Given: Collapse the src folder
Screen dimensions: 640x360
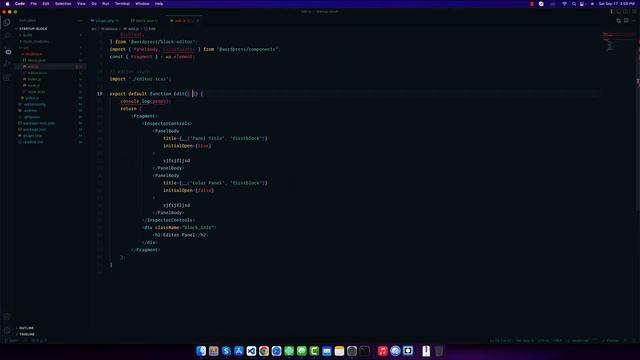Looking at the screenshot, I should click(26, 48).
